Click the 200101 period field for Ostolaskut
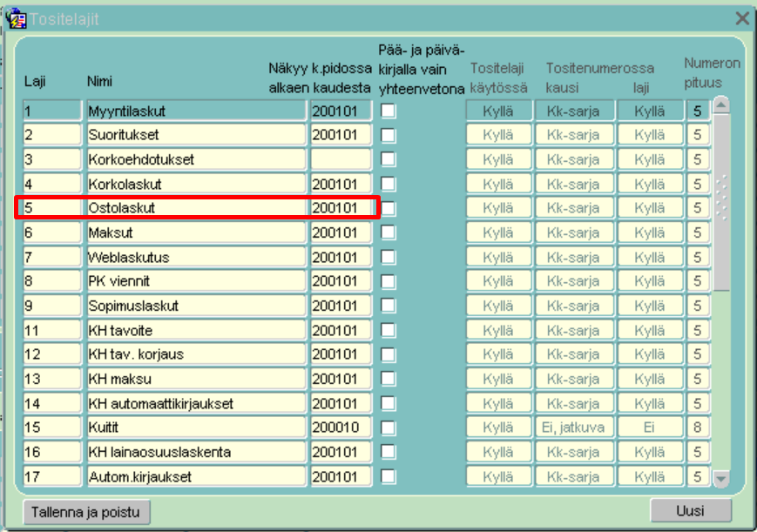The image size is (757, 532). click(x=341, y=208)
